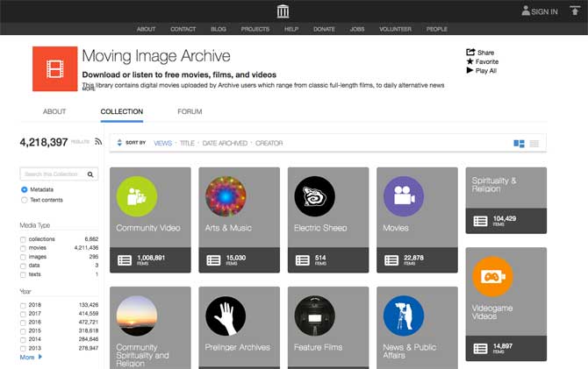Open BLOG in top navigation
Viewport: 588px width, 369px height.
(x=219, y=29)
